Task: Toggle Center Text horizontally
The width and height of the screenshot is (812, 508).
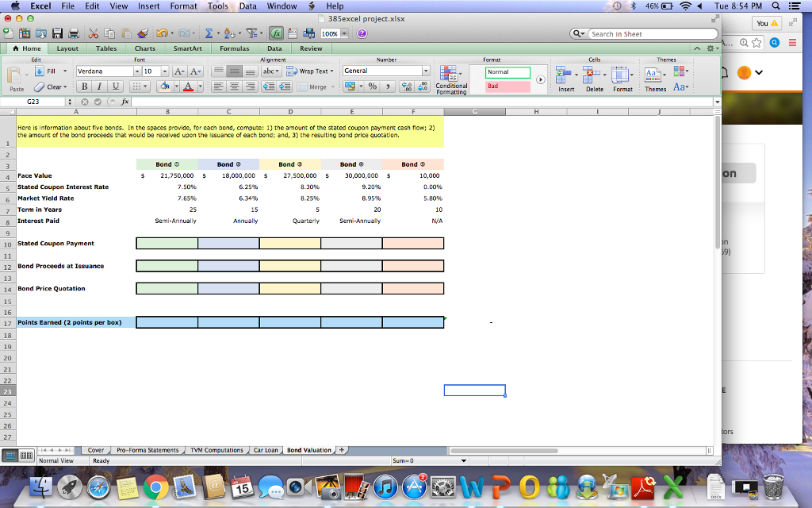Action: pyautogui.click(x=235, y=87)
